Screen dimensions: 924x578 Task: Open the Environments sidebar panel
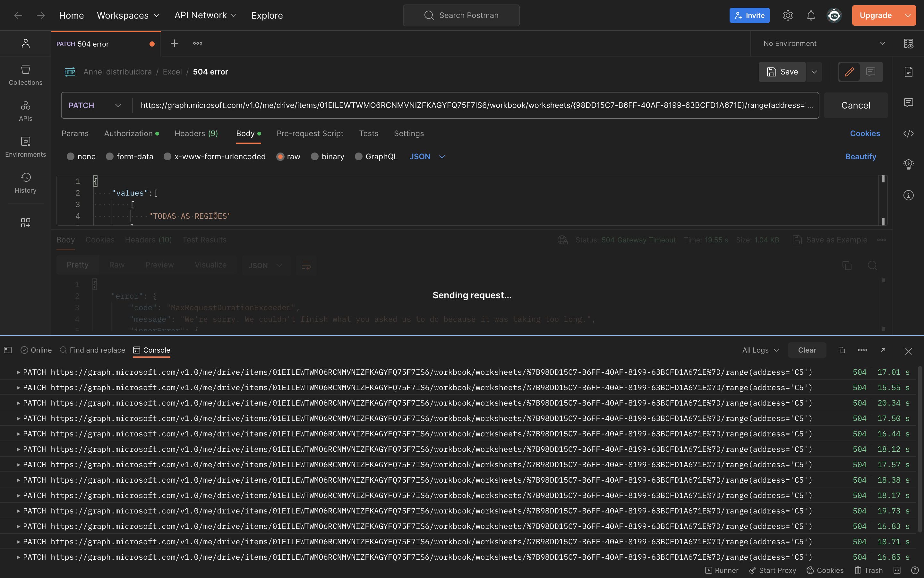pos(26,147)
